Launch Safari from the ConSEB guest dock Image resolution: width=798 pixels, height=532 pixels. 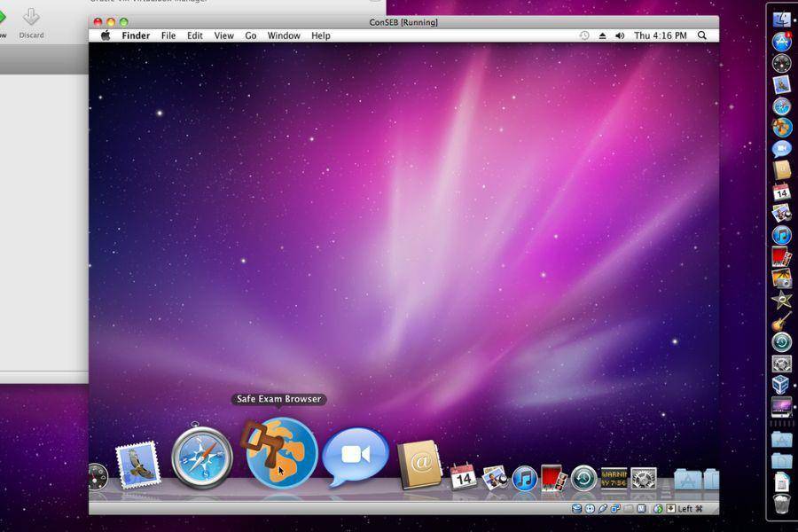click(202, 457)
